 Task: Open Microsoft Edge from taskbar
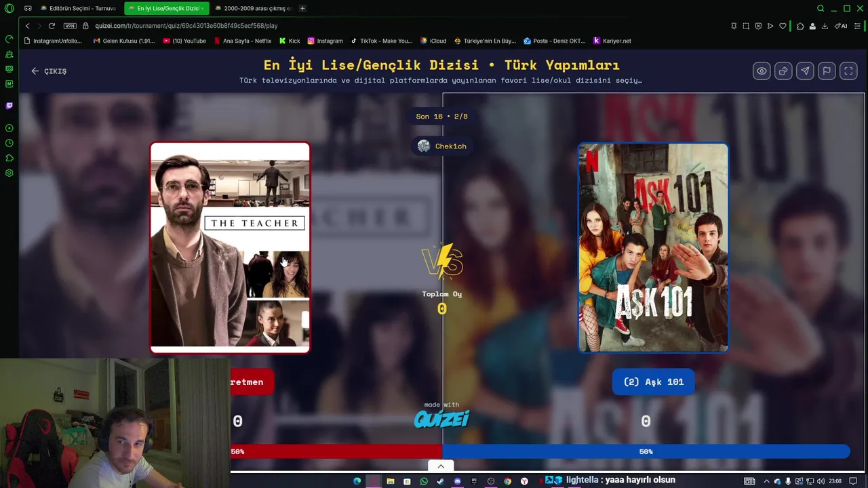click(x=357, y=481)
